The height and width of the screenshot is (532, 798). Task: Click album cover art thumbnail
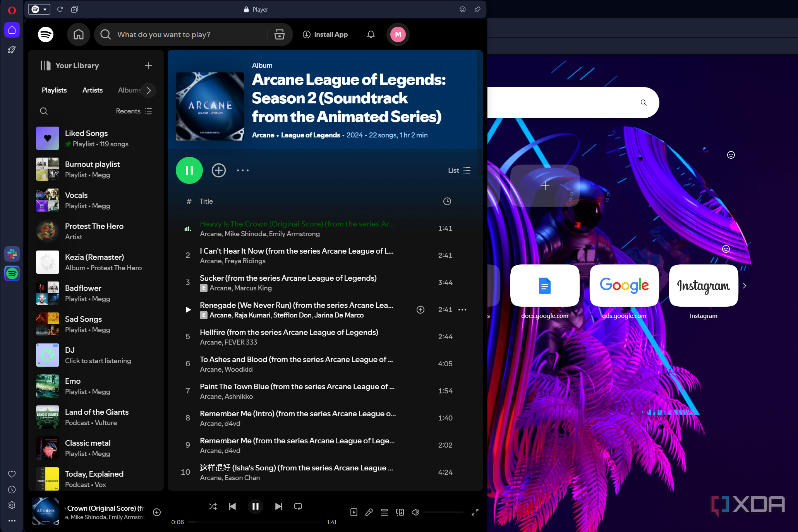coord(210,106)
